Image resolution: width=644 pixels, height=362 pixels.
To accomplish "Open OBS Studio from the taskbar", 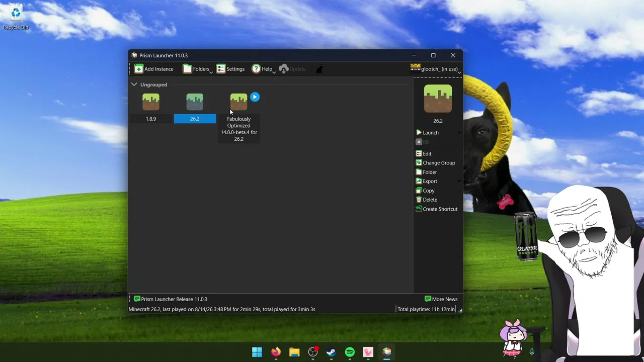I will [313, 352].
